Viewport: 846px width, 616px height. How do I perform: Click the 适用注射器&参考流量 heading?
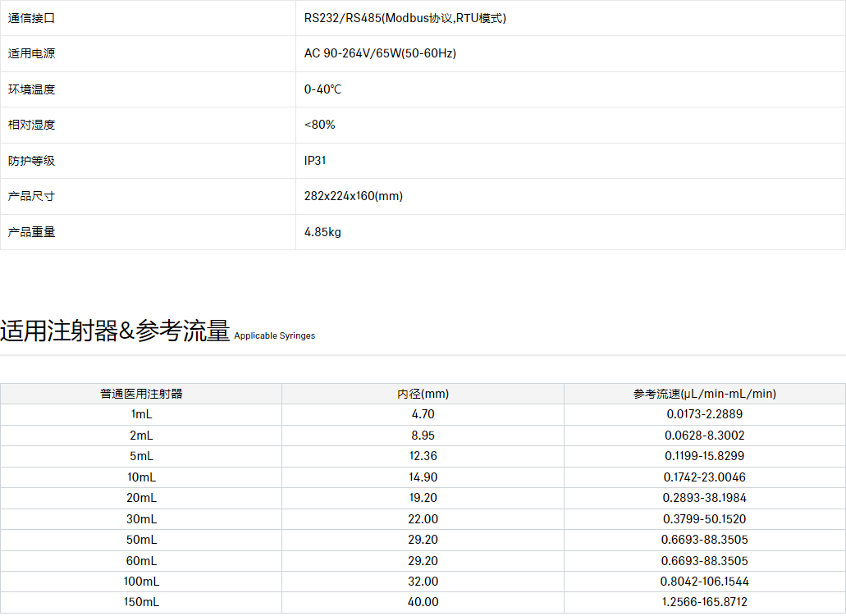tap(115, 331)
